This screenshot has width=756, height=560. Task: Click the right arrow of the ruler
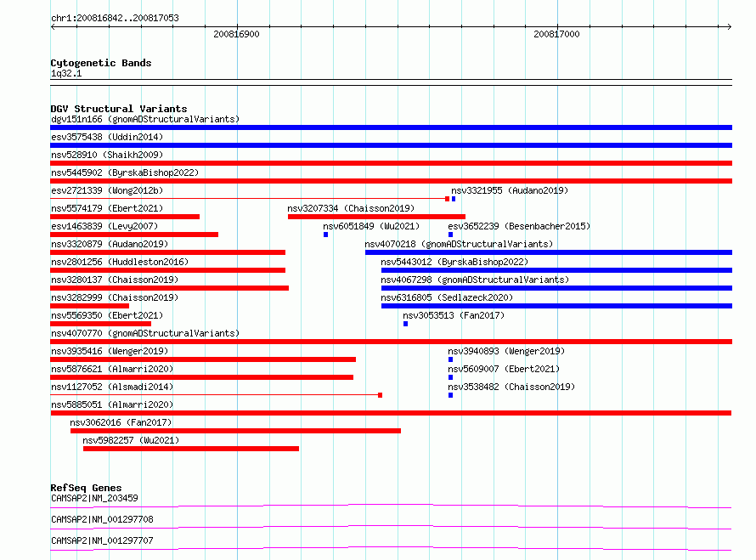point(730,27)
